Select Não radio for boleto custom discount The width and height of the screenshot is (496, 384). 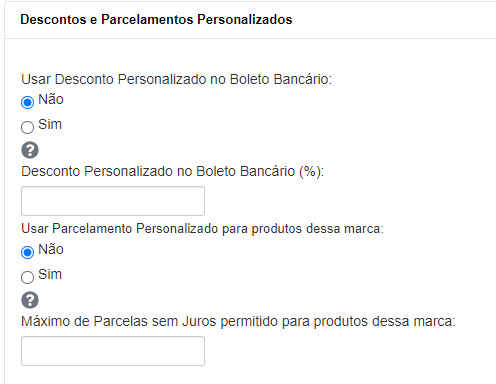(27, 102)
